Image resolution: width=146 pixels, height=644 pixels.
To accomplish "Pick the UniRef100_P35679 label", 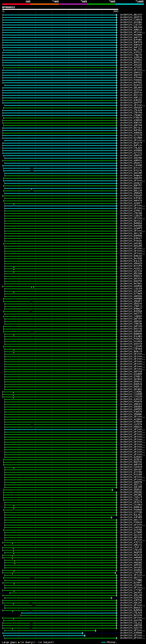I will 131,118.
